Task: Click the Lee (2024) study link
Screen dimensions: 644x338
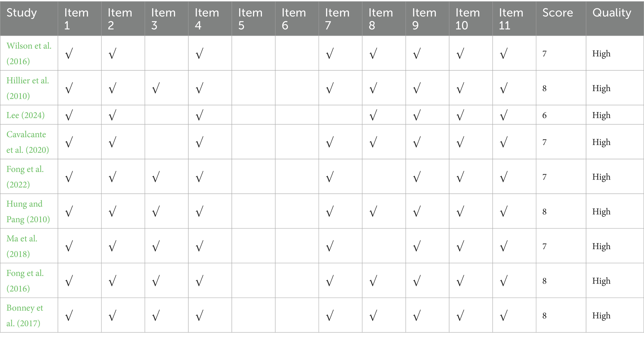Action: [x=26, y=115]
